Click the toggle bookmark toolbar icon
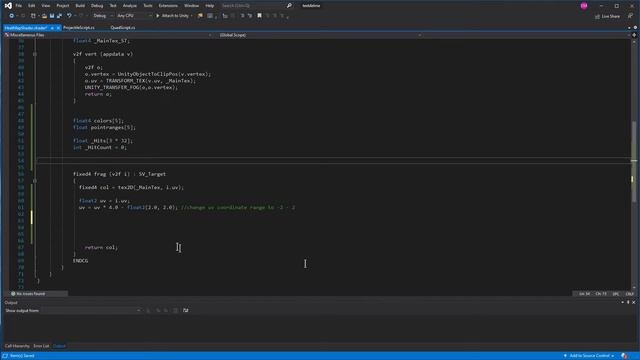 tap(259, 16)
